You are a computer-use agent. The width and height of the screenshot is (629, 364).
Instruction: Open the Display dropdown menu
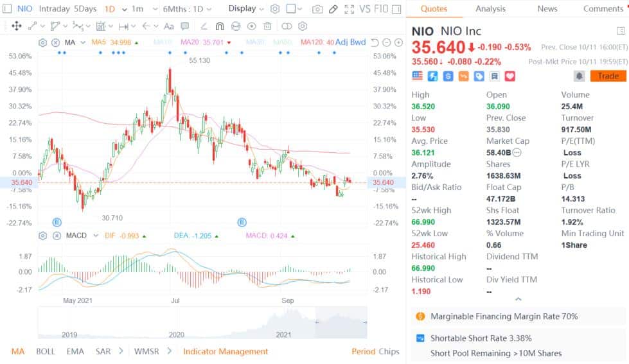pyautogui.click(x=246, y=8)
